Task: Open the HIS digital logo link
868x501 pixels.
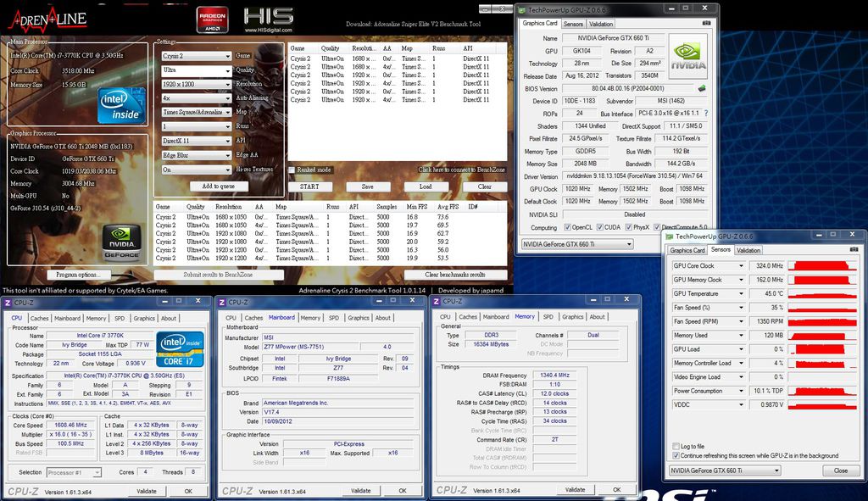Action: pyautogui.click(x=269, y=20)
